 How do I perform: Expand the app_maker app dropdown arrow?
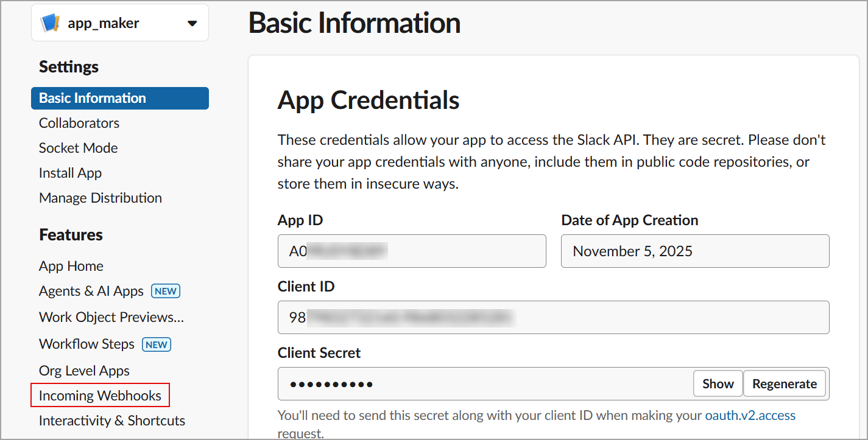pyautogui.click(x=192, y=24)
